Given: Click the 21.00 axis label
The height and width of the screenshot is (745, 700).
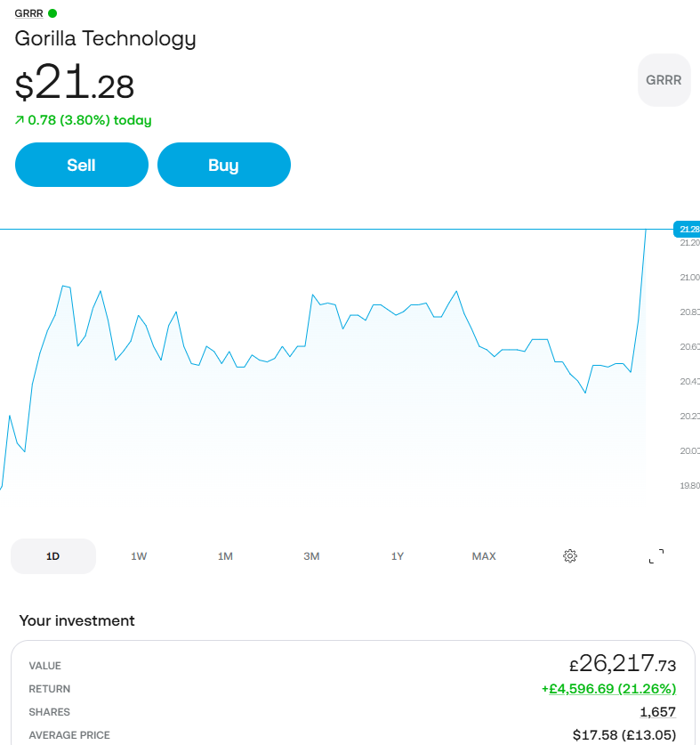Looking at the screenshot, I should [689, 277].
